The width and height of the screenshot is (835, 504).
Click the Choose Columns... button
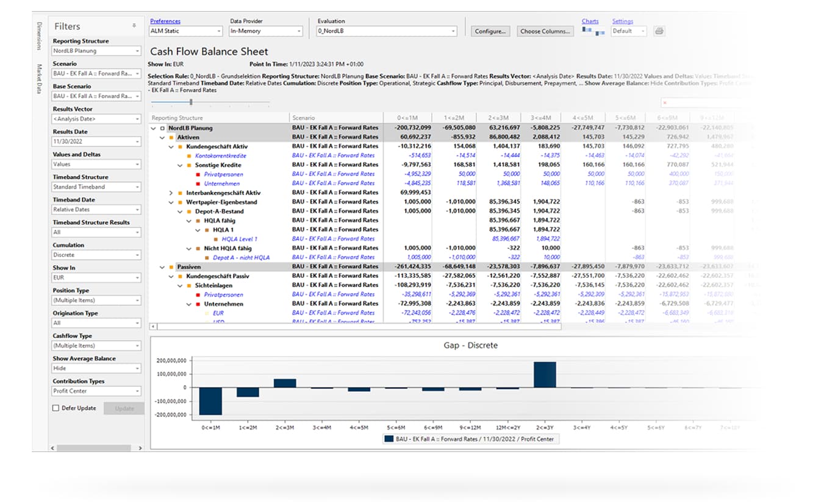545,31
